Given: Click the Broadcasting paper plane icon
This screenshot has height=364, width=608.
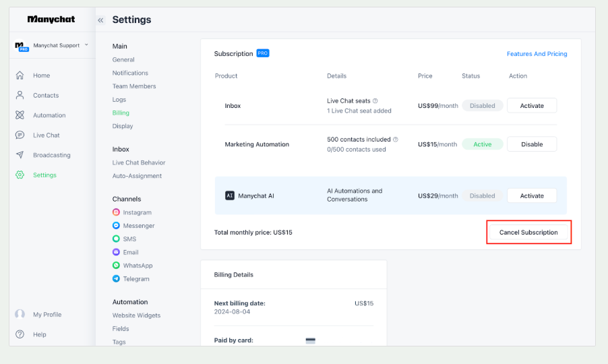Looking at the screenshot, I should click(20, 155).
